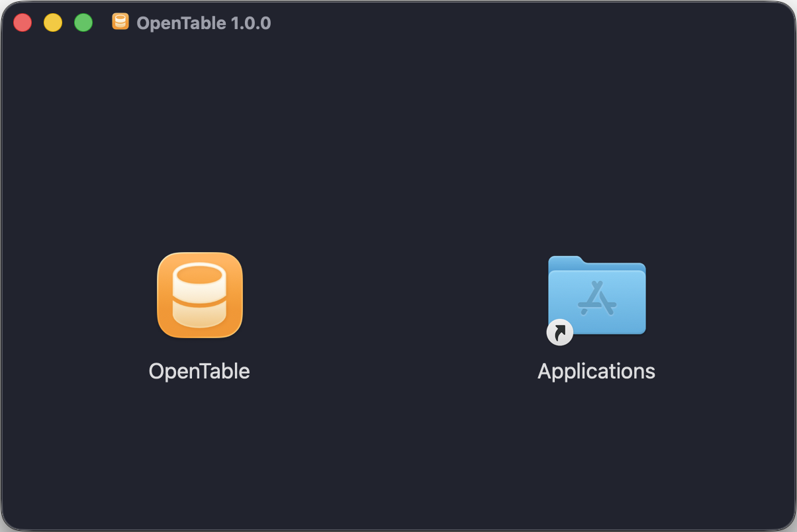Click the empty space between both icons
797x532 pixels.
397,298
